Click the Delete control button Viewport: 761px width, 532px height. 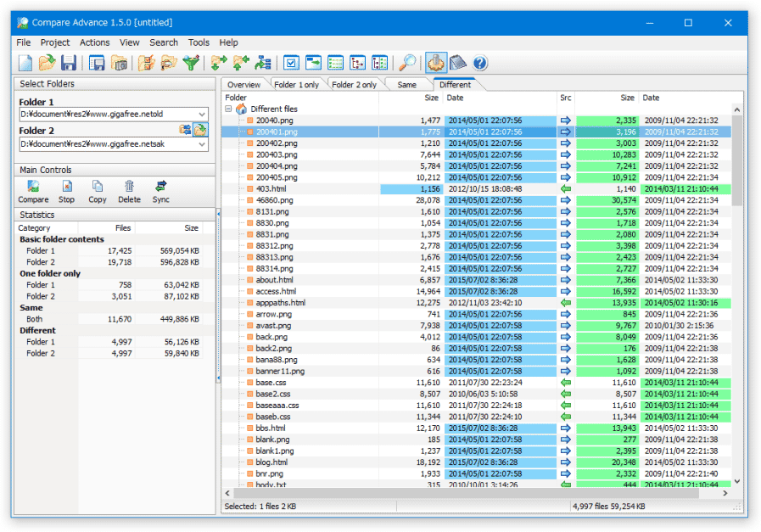pos(129,192)
